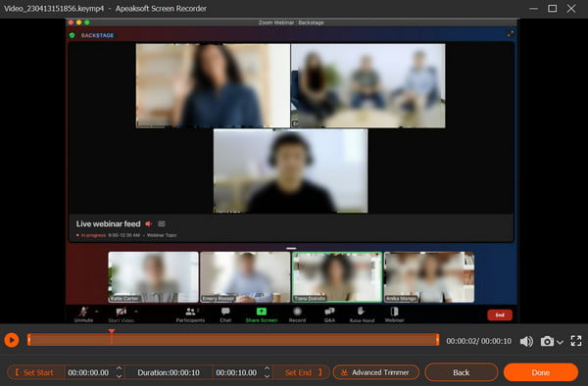The width and height of the screenshot is (588, 386).
Task: Play the recorded video preview
Action: [x=12, y=340]
